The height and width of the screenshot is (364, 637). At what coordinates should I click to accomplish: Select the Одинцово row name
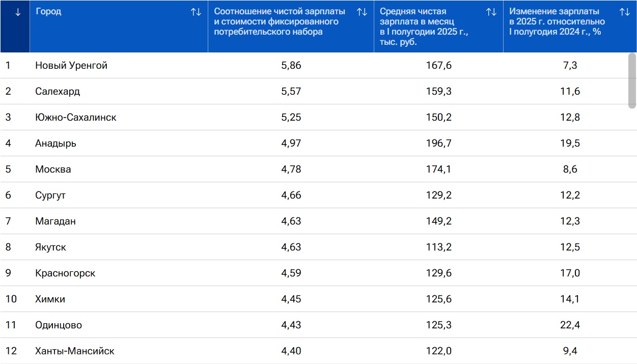pos(59,325)
